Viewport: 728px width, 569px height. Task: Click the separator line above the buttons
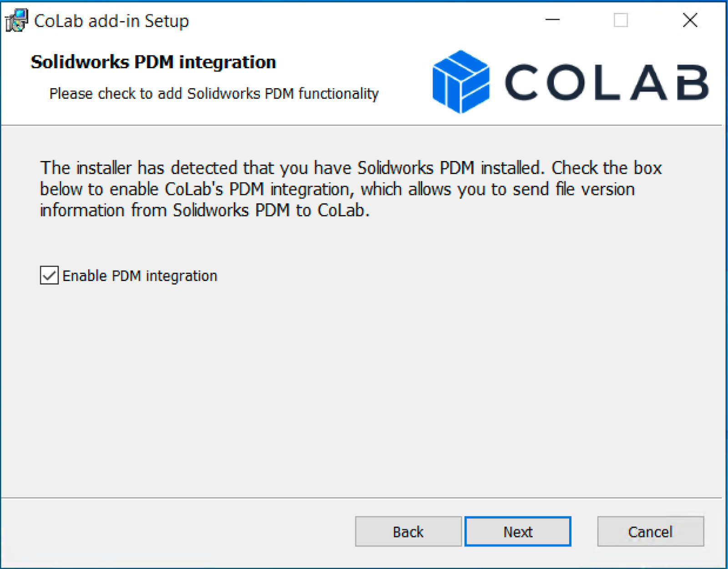[x=361, y=498]
